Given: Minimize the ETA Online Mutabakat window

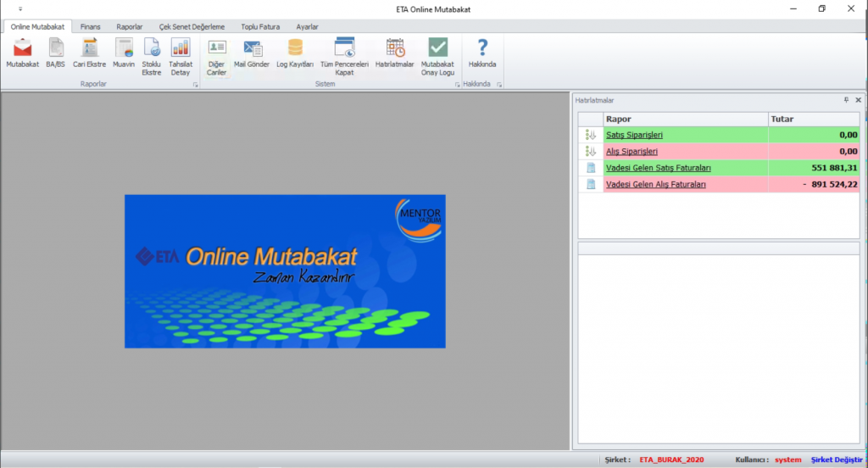Looking at the screenshot, I should [x=793, y=8].
